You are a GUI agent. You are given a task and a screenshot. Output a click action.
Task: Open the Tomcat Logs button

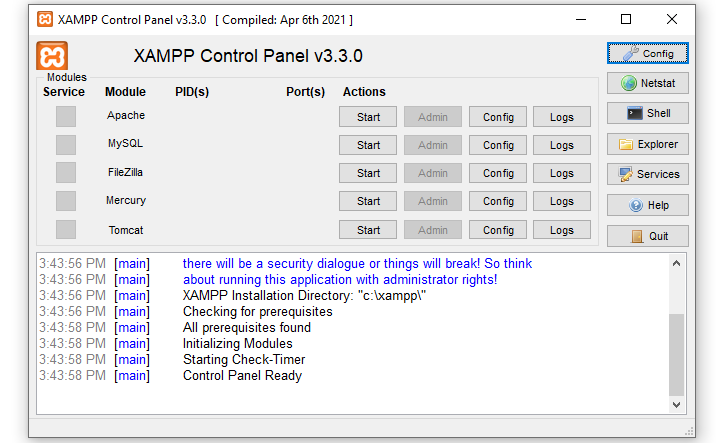click(x=562, y=230)
